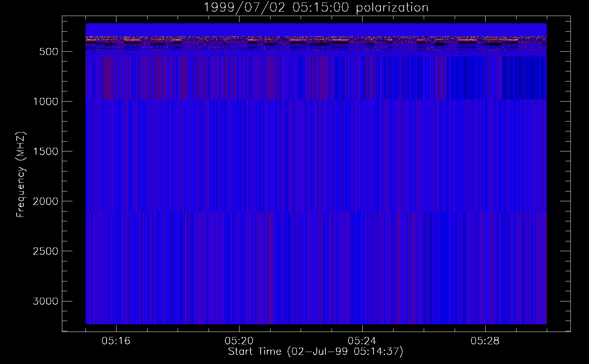Click the 1500 frequency tick label
The width and height of the screenshot is (589, 364).
46,151
